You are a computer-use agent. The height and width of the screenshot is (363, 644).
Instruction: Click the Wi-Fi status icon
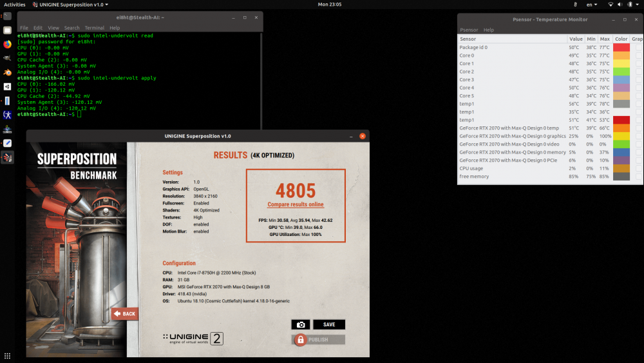point(611,5)
